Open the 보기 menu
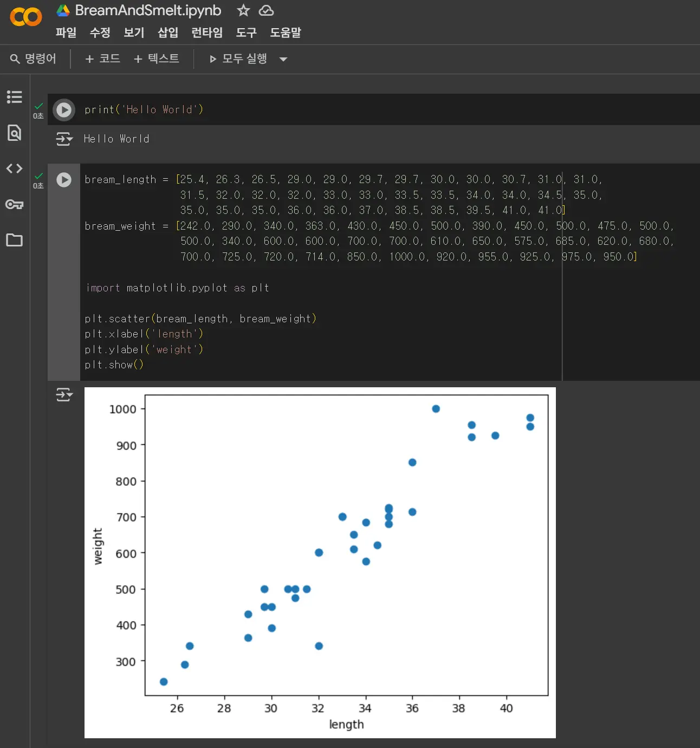This screenshot has height=748, width=700. click(x=134, y=32)
